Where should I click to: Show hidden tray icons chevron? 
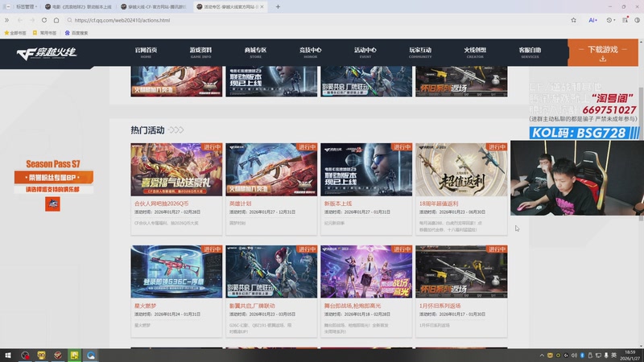coord(542,355)
